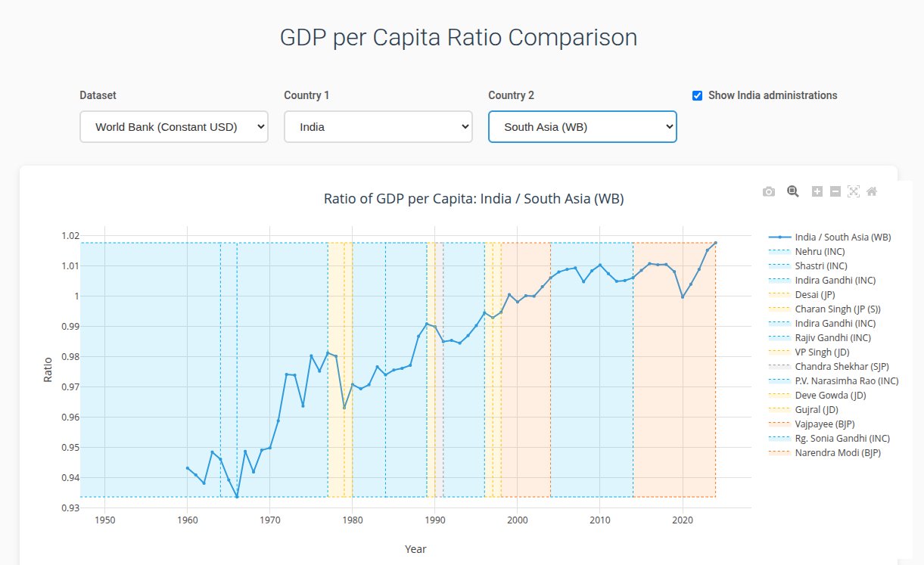Open the Country 1 dropdown showing India
This screenshot has height=565, width=924.
[378, 127]
